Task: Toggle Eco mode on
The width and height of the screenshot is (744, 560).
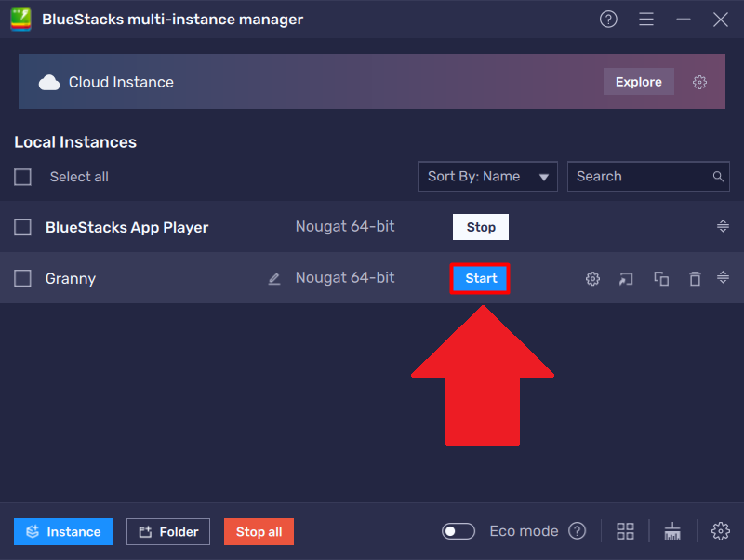Action: coord(458,530)
